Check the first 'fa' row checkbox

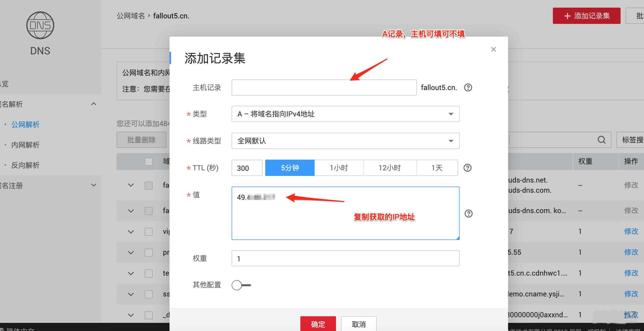coord(149,185)
